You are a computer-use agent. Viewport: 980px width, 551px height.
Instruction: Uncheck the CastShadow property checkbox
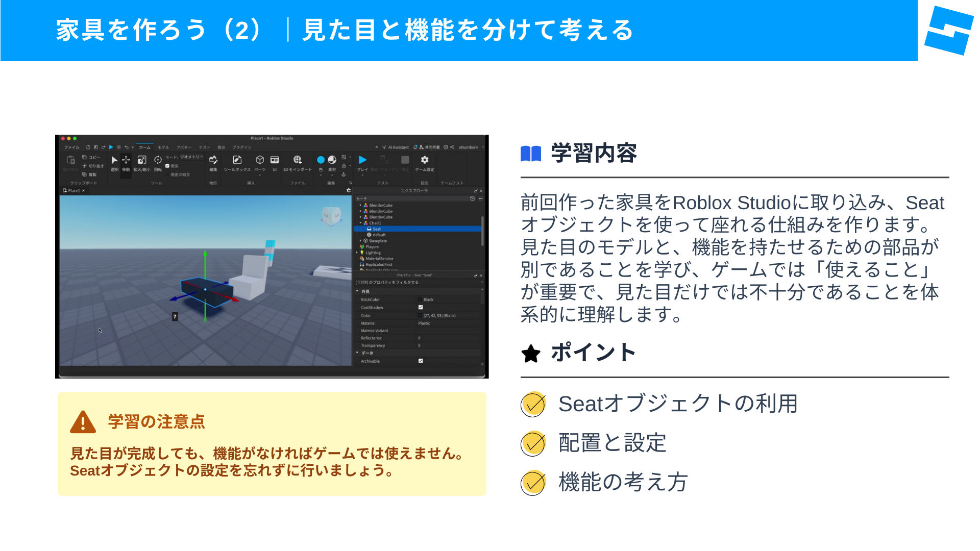coord(421,308)
